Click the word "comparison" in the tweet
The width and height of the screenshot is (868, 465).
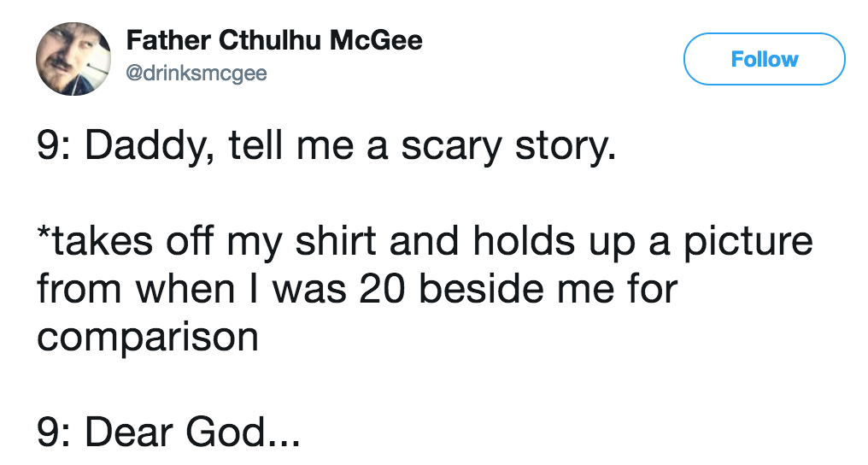(x=147, y=337)
